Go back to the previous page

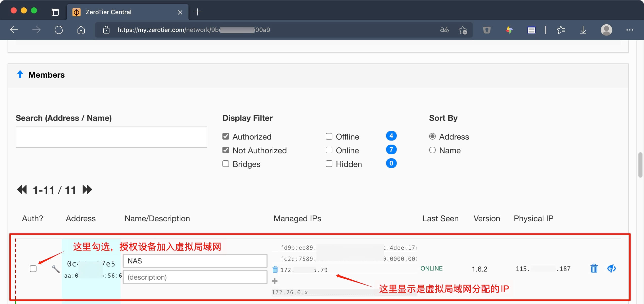[x=14, y=30]
